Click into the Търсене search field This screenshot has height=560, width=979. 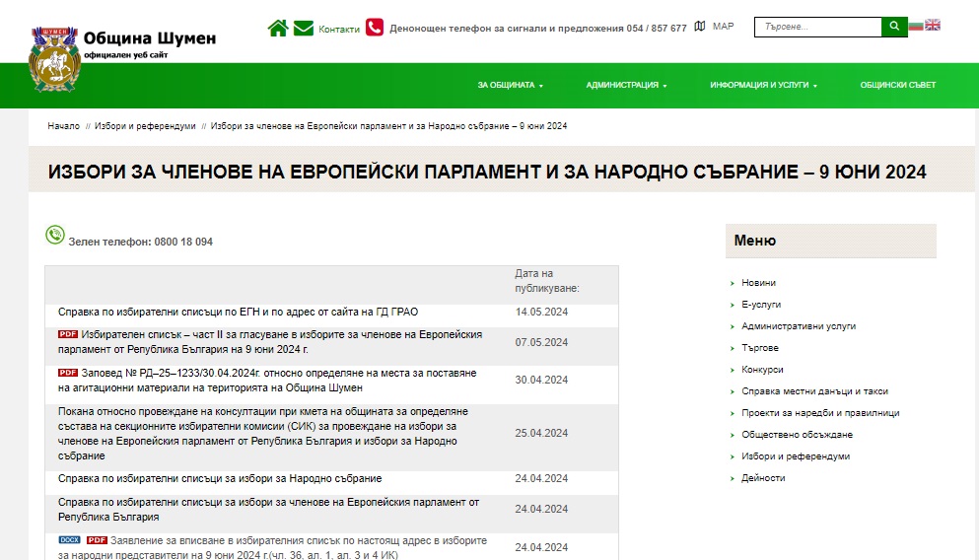coord(817,27)
